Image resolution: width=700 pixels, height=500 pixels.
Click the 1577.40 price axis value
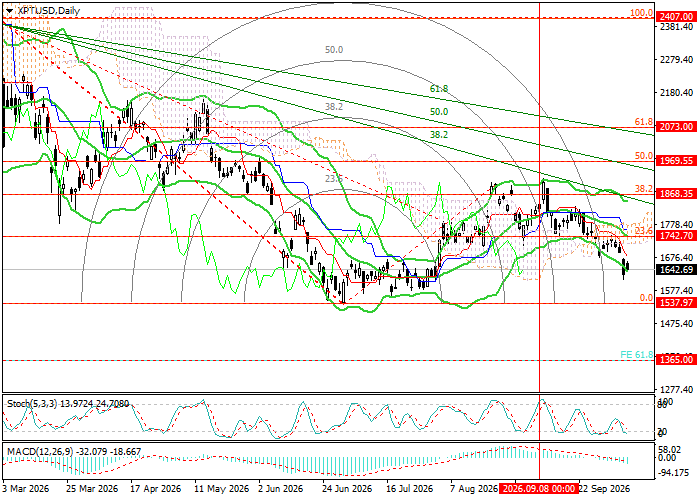click(x=677, y=291)
